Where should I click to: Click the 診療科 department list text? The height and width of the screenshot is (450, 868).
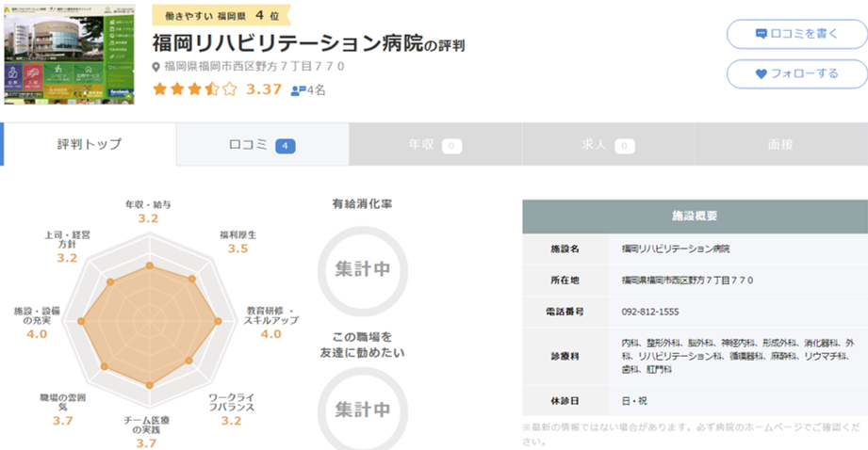(738, 356)
